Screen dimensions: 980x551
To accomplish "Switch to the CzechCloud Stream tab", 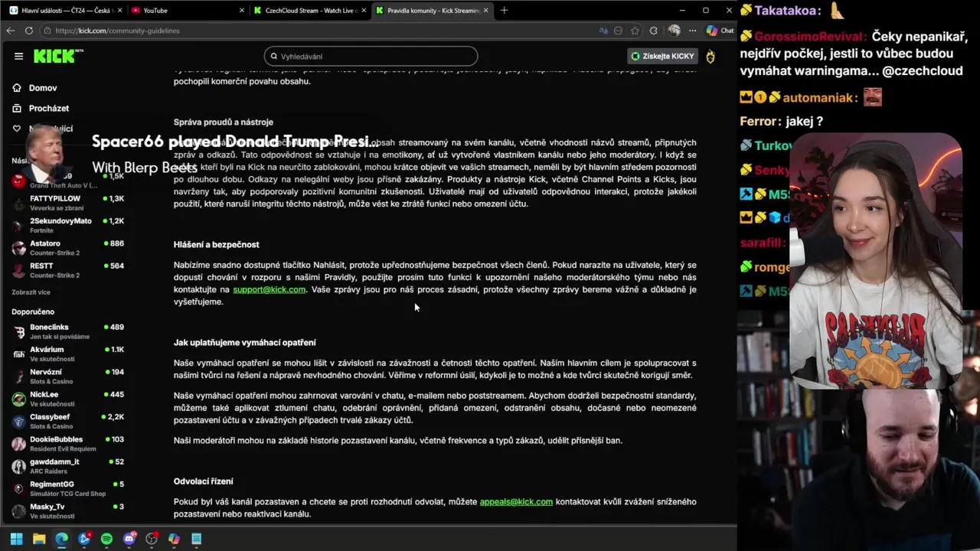I will coord(310,11).
